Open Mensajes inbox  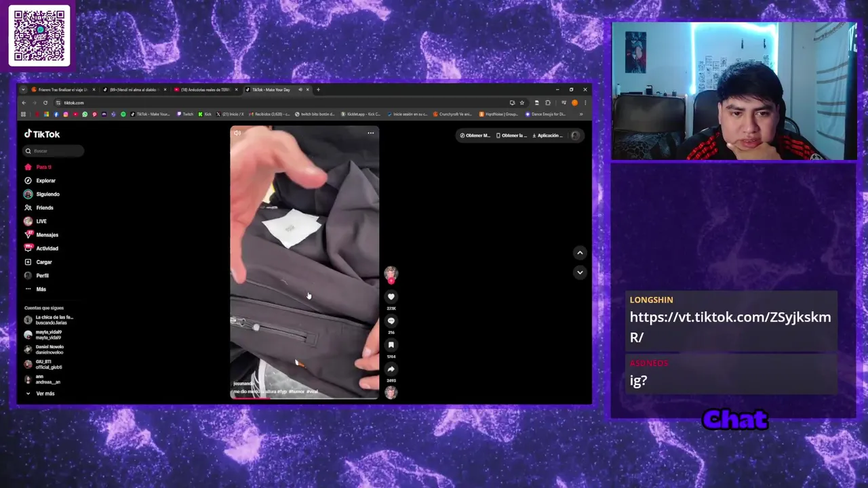(x=41, y=235)
